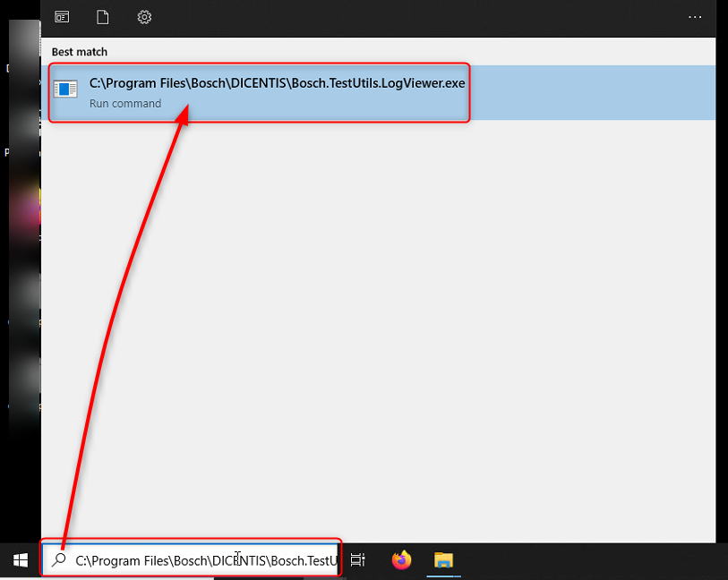Screen dimensions: 728x580
Task: Open File Explorer from the taskbar
Action: pyautogui.click(x=443, y=560)
